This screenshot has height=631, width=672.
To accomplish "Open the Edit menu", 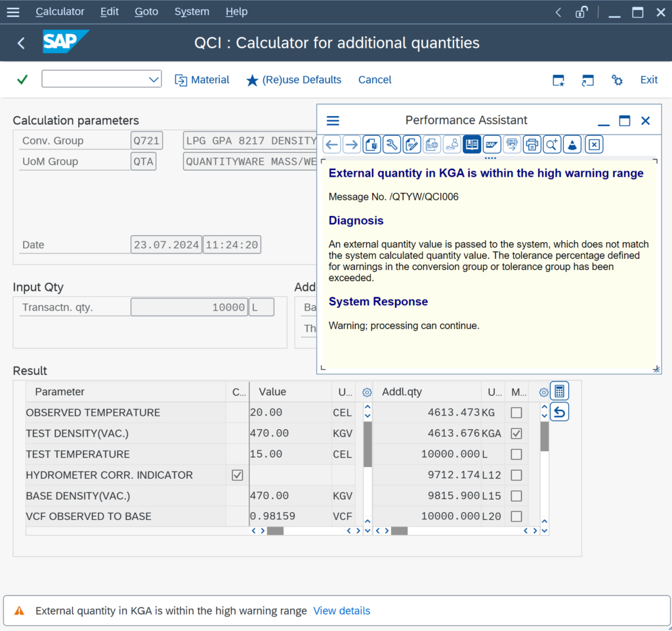I will (x=110, y=12).
